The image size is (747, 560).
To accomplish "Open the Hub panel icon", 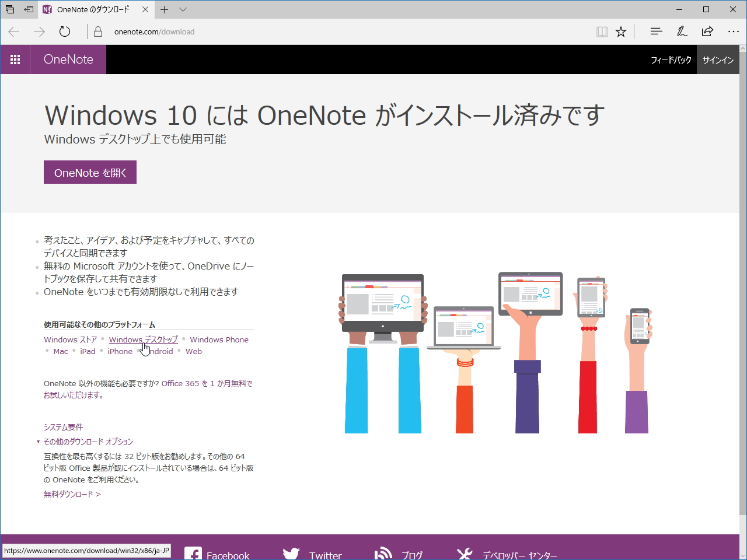I will (x=656, y=32).
